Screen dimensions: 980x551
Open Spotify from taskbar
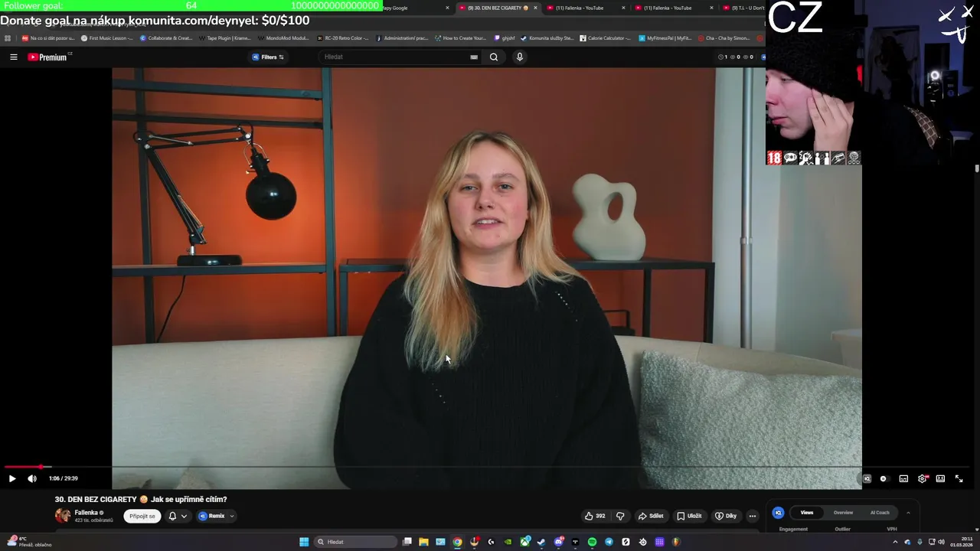(592, 542)
